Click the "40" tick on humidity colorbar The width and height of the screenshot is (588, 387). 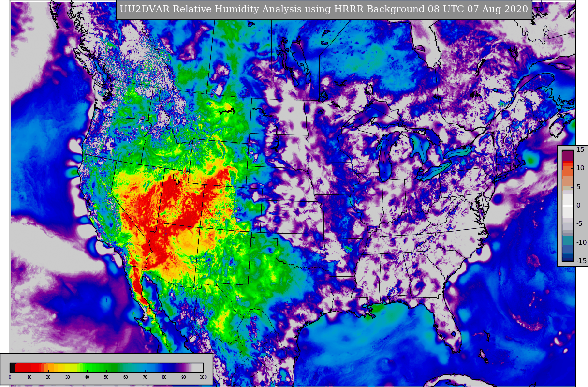[x=87, y=377]
